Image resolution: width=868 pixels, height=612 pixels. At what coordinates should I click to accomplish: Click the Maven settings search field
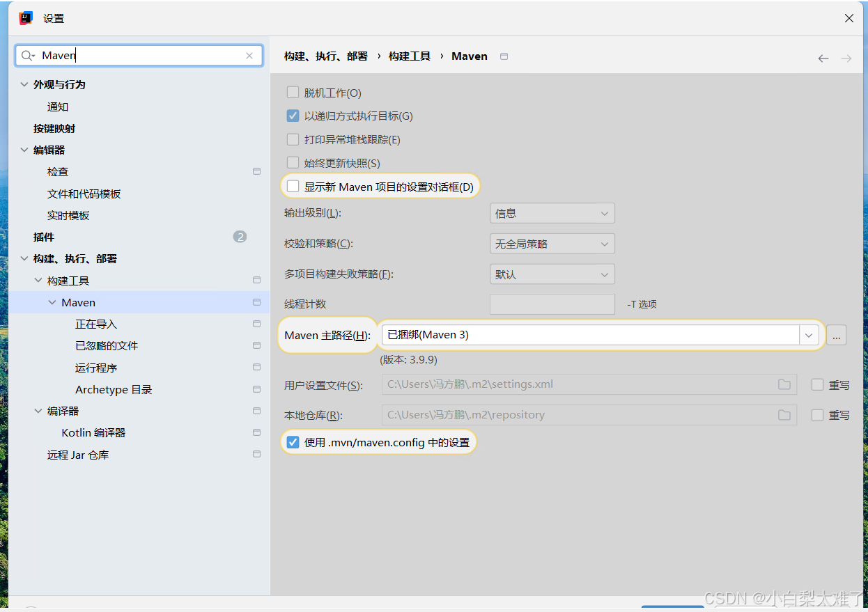click(x=139, y=56)
